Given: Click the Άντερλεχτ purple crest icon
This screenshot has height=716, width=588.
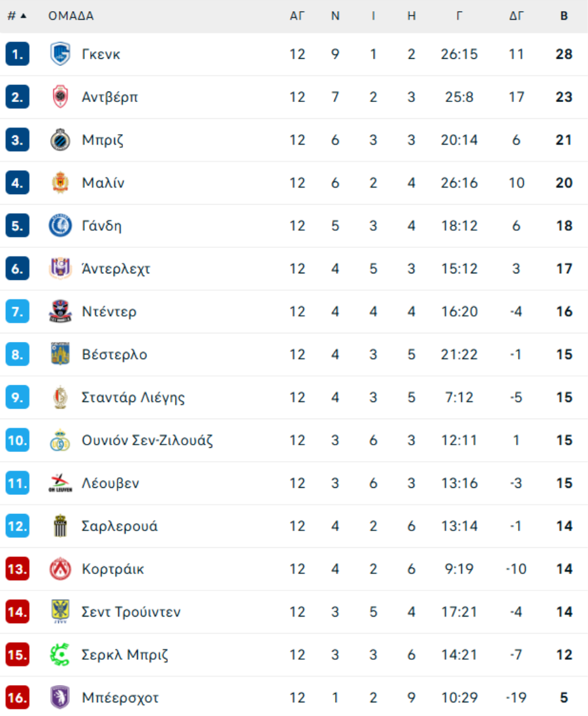Looking at the screenshot, I should (x=59, y=269).
